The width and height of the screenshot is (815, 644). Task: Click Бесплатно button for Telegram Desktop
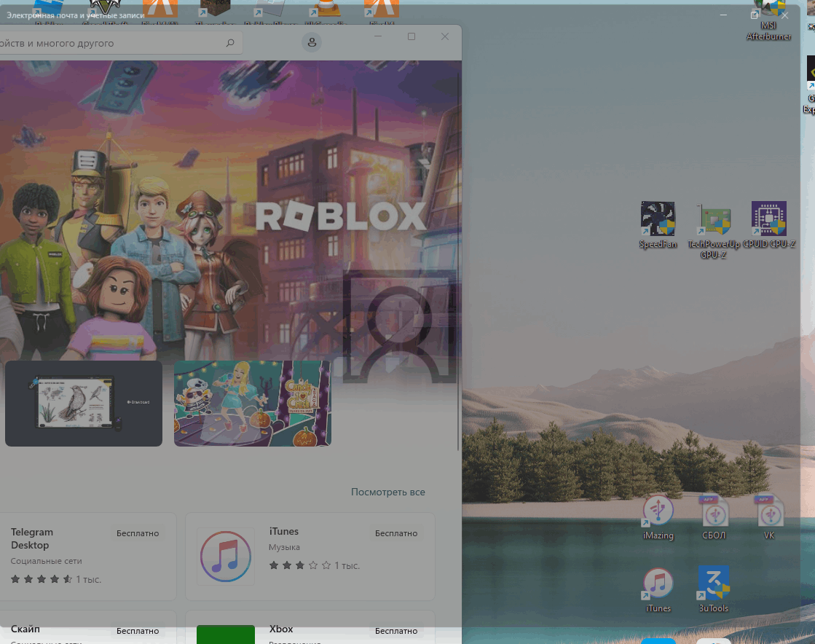click(x=138, y=533)
